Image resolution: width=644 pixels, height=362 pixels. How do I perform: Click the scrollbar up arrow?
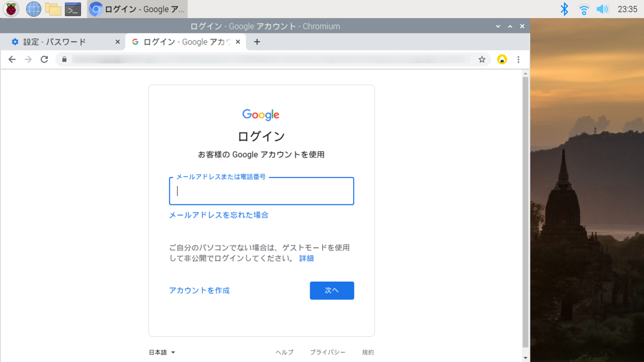tap(525, 72)
